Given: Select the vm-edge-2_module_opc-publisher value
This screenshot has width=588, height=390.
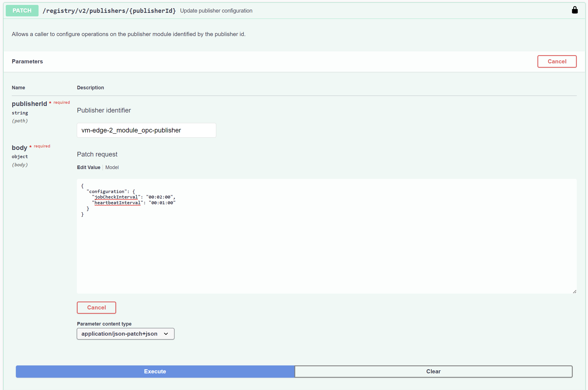Looking at the screenshot, I should pyautogui.click(x=131, y=130).
